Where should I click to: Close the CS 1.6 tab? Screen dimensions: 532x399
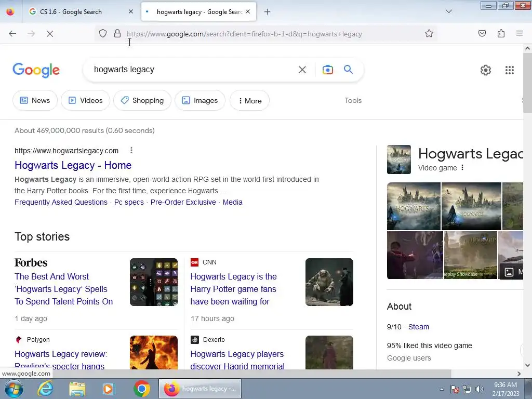(x=130, y=12)
